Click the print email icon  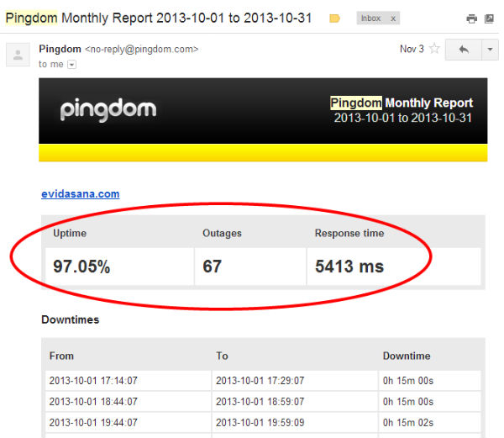471,18
